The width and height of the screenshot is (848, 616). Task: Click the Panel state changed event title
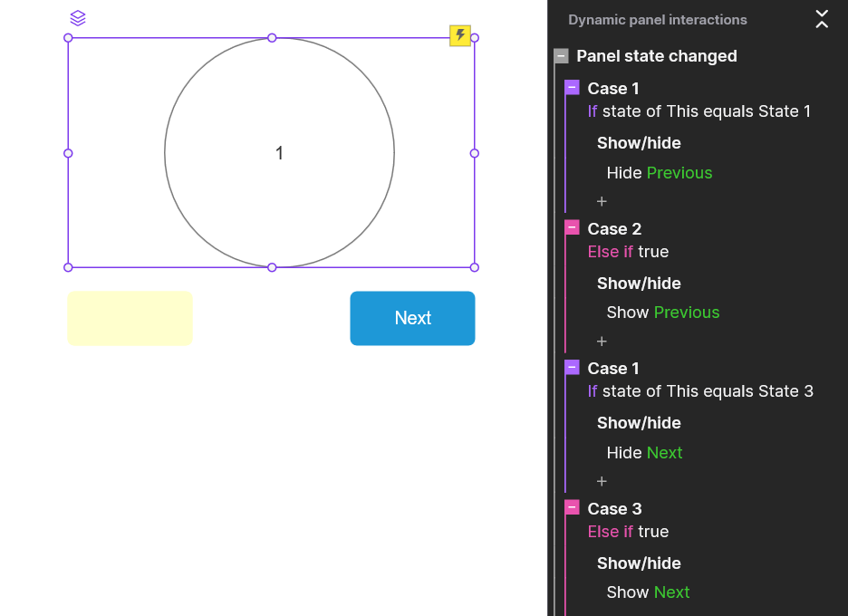[x=656, y=56]
